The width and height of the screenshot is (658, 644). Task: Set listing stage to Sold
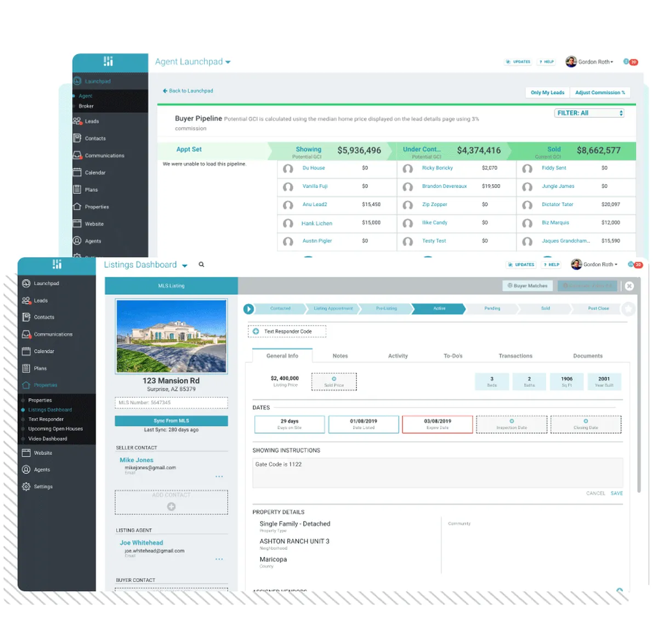click(x=546, y=309)
